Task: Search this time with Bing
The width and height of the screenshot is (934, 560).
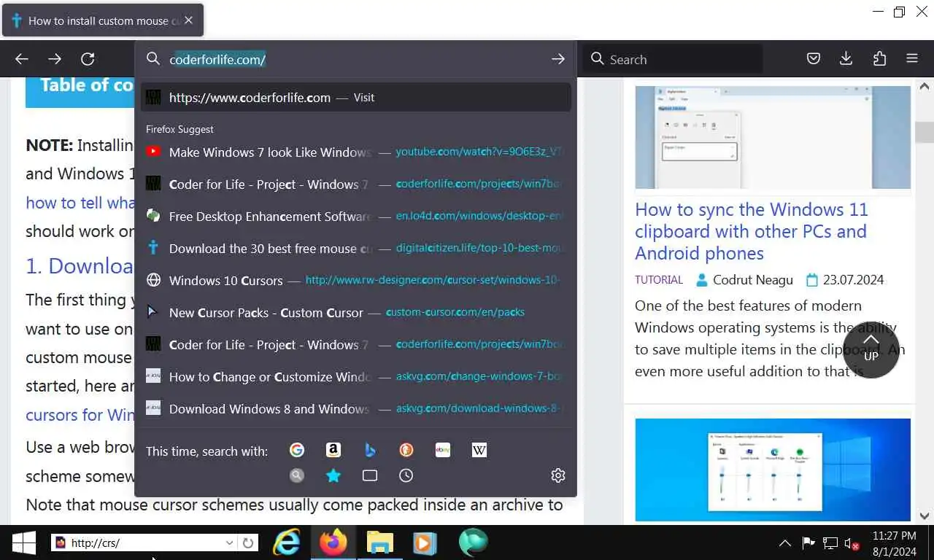Action: click(x=370, y=451)
